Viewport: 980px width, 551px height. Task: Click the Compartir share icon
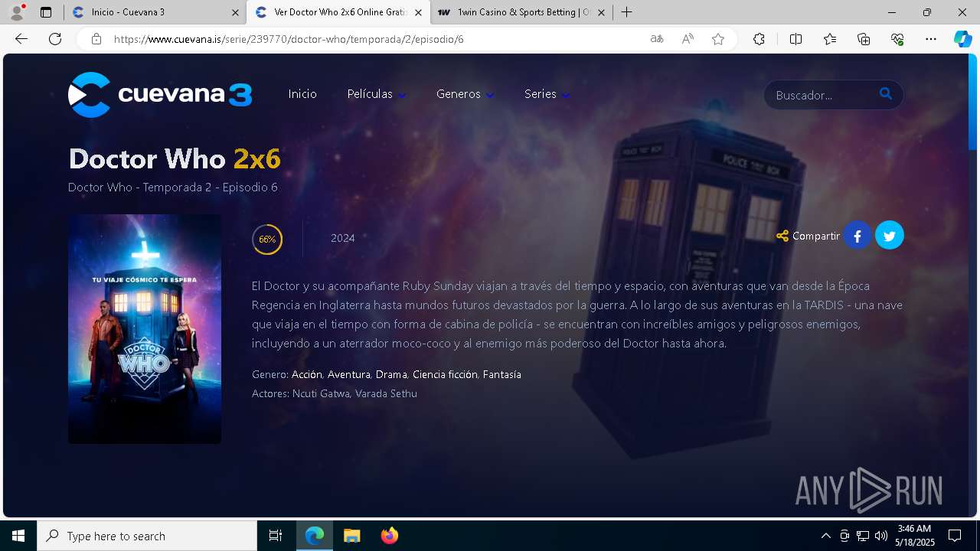click(782, 236)
